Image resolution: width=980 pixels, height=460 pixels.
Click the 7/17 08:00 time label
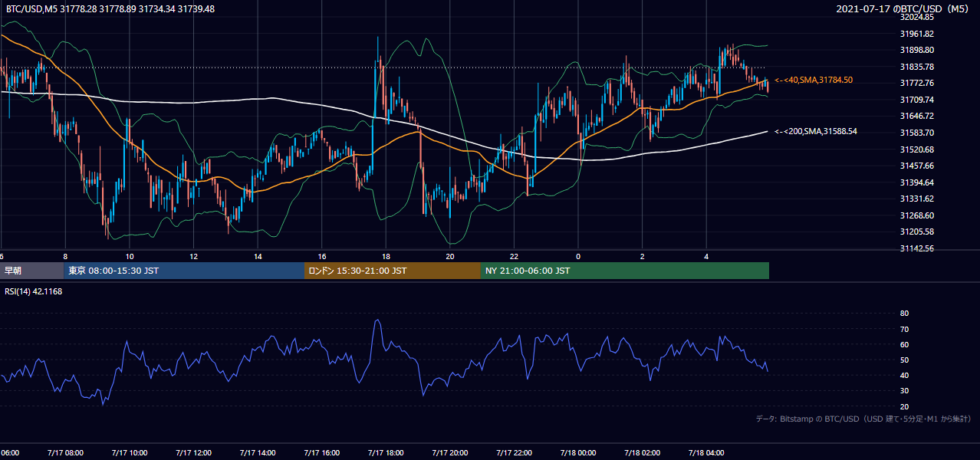point(64,452)
